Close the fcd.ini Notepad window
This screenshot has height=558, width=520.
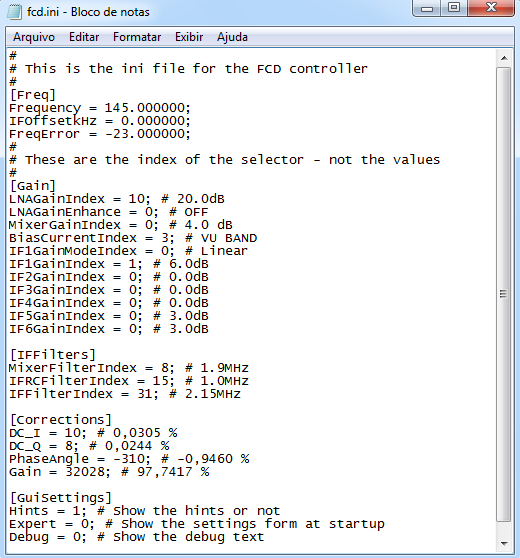coord(491,8)
